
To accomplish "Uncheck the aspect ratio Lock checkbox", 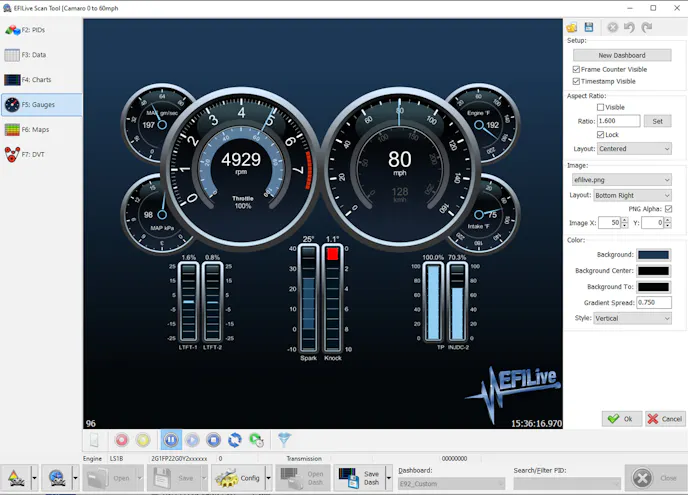I will [x=600, y=134].
